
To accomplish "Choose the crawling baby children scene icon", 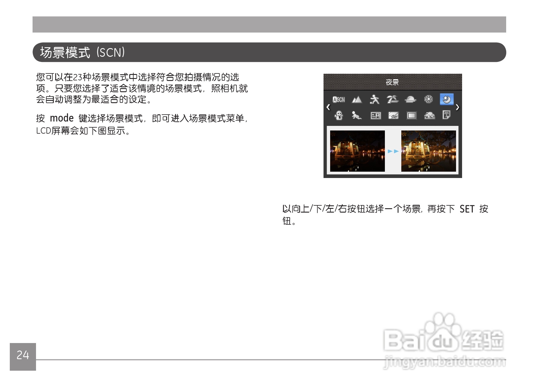I will coord(357,115).
